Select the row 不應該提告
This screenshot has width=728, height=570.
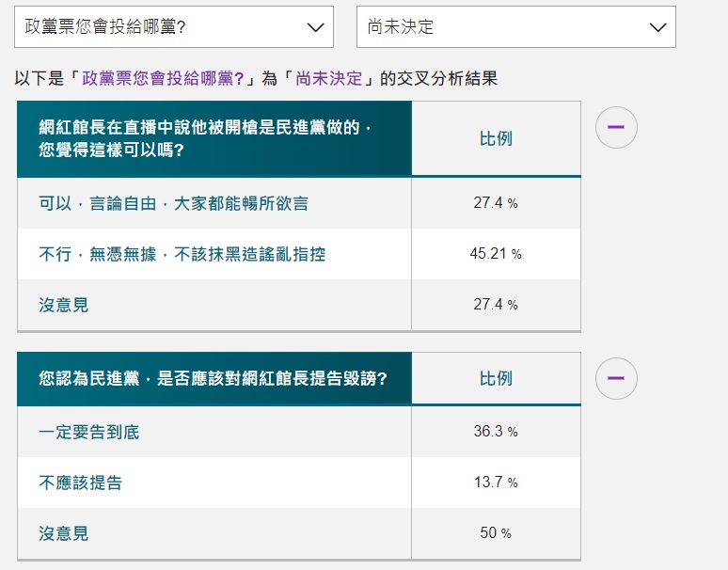[x=299, y=483]
